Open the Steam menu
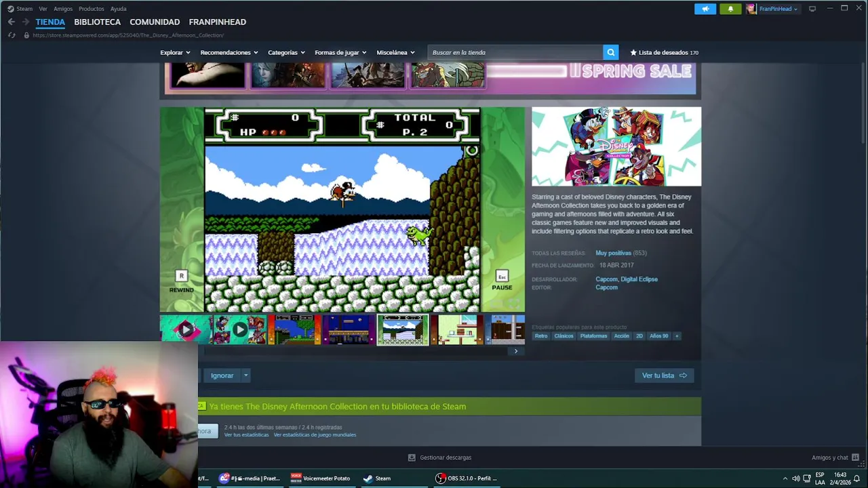868x488 pixels. pos(24,9)
